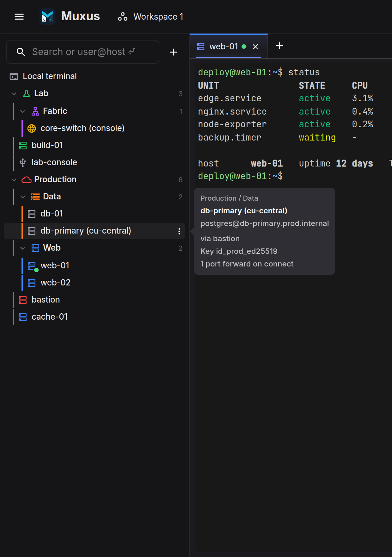Click the Lab group label
Viewport: 392px width, 557px height.
41,93
